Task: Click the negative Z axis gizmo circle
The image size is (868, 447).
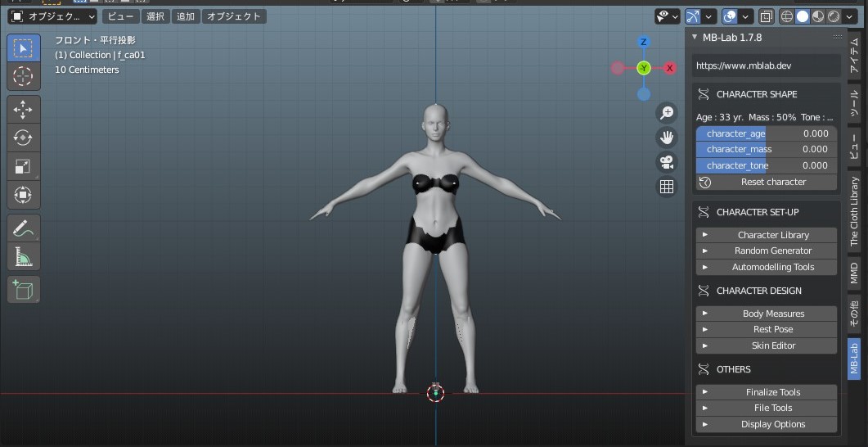Action: point(643,94)
